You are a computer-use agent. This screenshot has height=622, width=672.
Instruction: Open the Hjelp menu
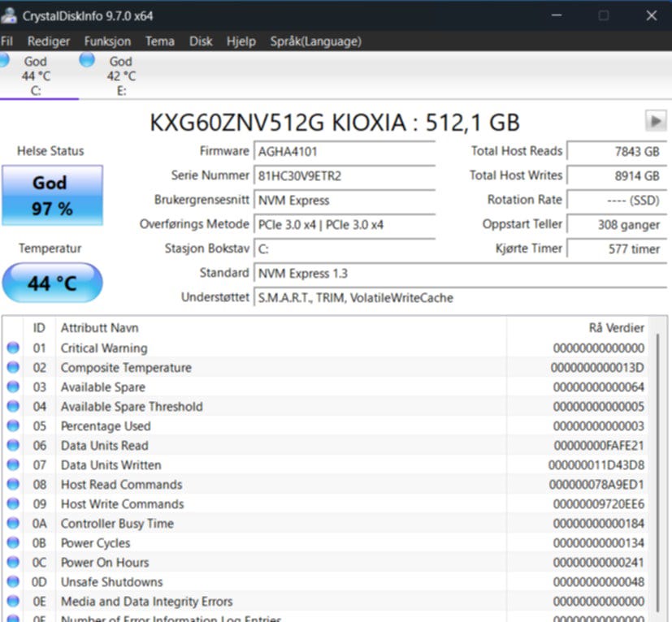[241, 41]
